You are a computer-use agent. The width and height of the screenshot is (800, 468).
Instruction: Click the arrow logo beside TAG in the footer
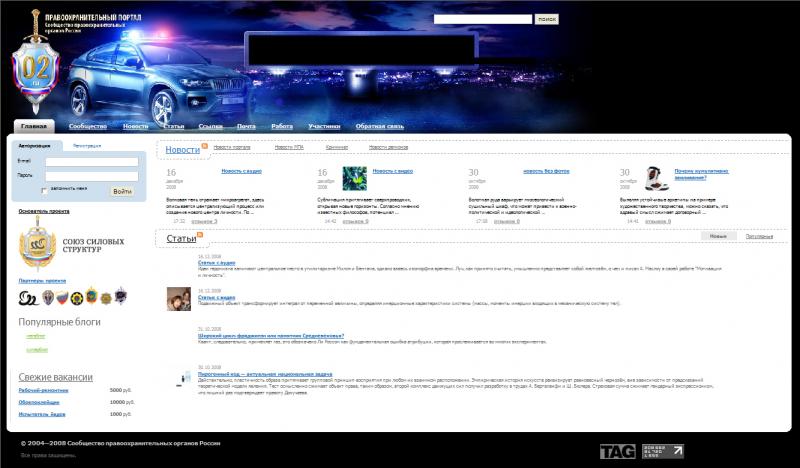click(663, 451)
